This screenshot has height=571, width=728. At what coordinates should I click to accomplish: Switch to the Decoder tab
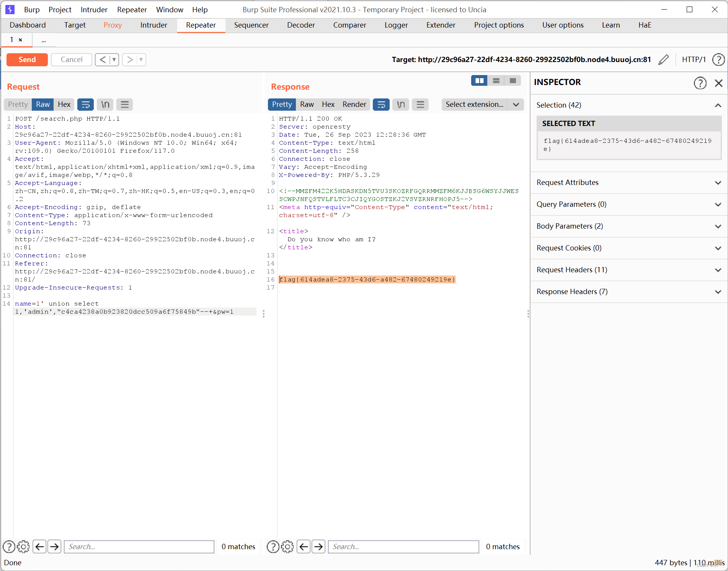[x=301, y=25]
